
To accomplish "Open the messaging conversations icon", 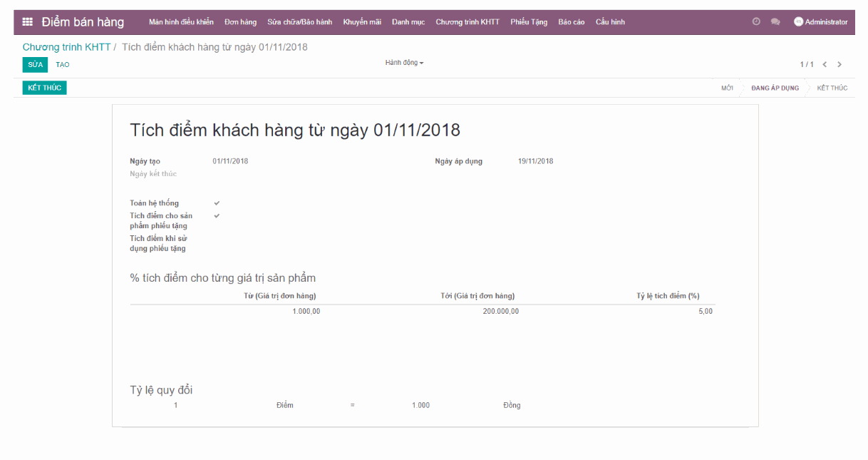I will click(775, 21).
